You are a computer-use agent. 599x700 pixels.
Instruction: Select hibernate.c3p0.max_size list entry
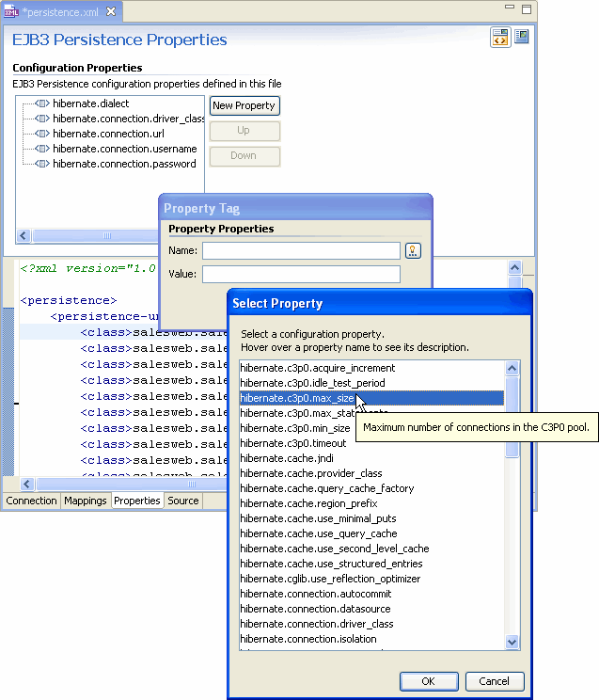pos(371,398)
